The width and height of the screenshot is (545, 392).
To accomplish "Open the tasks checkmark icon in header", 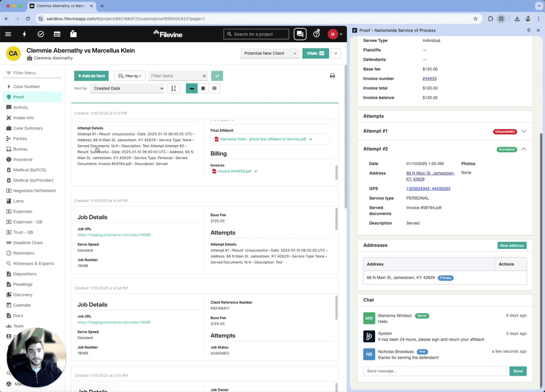I will pos(41,34).
